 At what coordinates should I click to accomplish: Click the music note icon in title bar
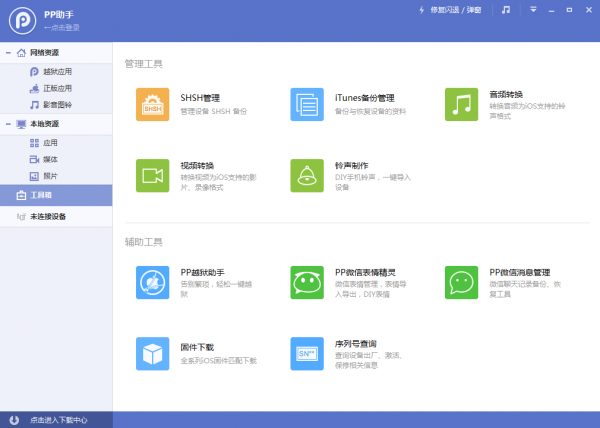click(506, 10)
